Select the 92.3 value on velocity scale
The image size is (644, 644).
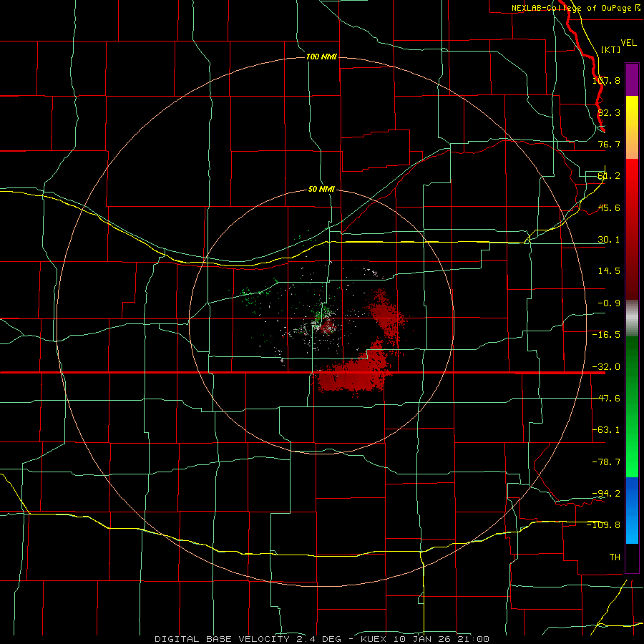tap(609, 112)
